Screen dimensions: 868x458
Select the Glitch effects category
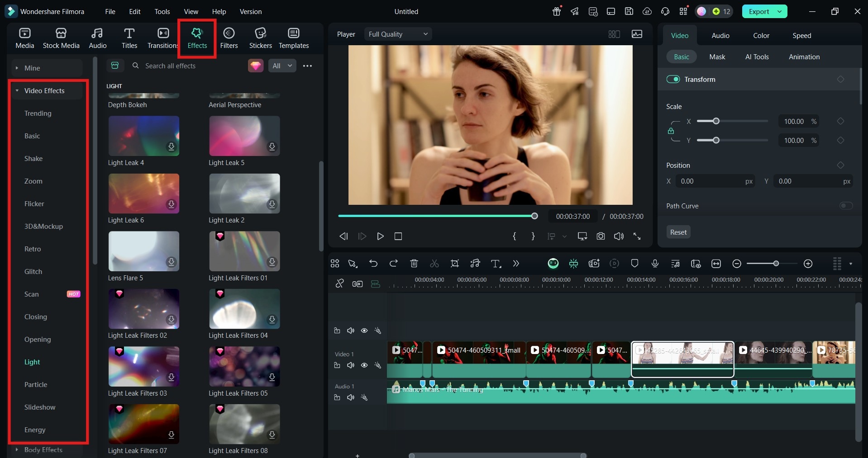tap(33, 271)
